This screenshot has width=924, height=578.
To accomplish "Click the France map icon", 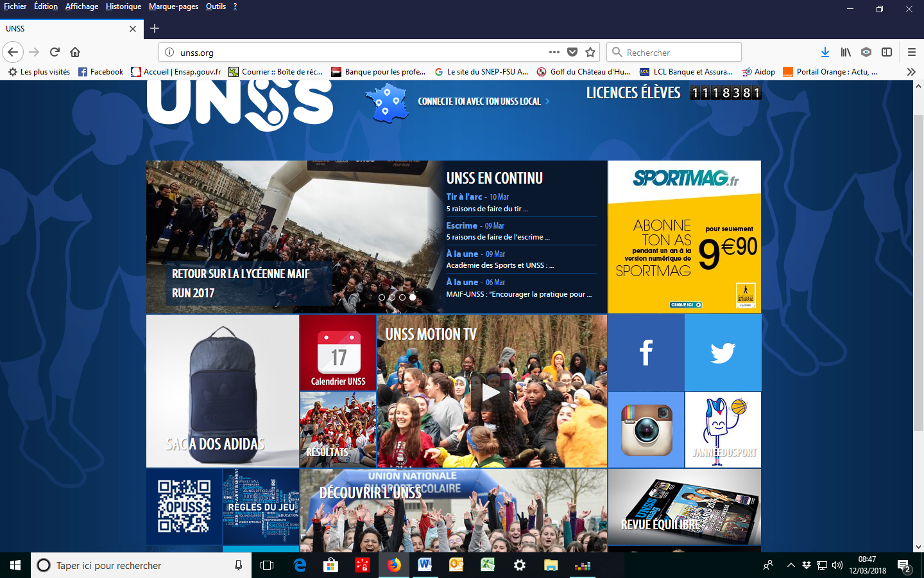I will click(x=387, y=103).
